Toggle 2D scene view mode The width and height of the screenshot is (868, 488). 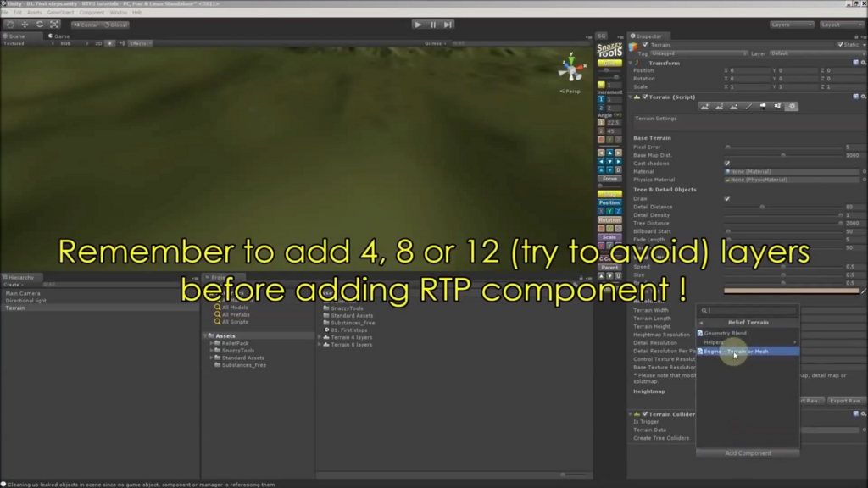pyautogui.click(x=98, y=43)
